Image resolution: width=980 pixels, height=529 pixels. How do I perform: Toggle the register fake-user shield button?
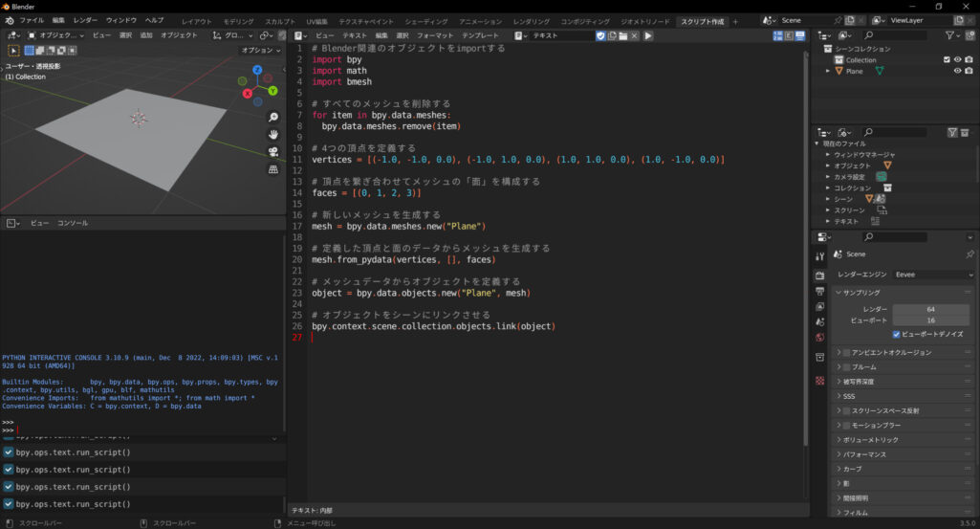tap(600, 35)
